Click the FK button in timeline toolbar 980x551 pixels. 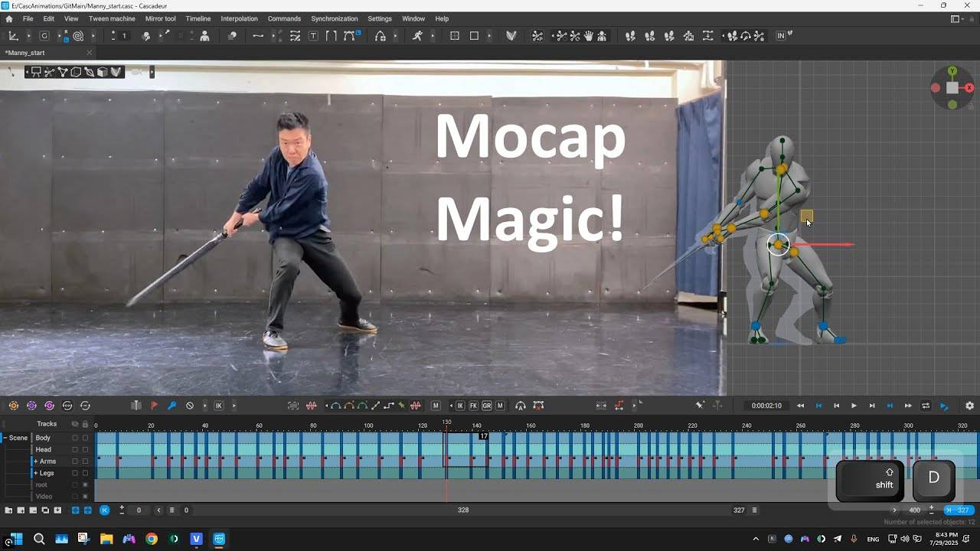click(x=473, y=406)
